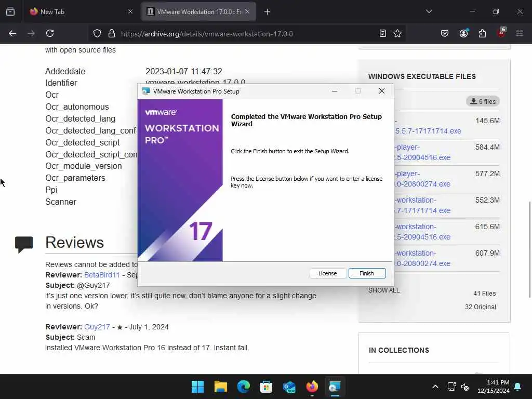Open File Explorer from the taskbar

coord(220,387)
